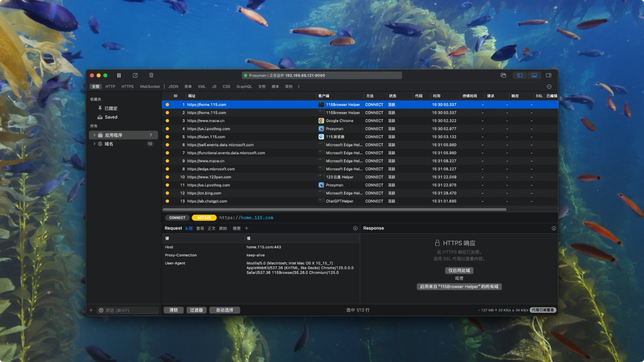The image size is (644, 362).
Task: Click the 代理已被覆盖 status badge
Action: click(543, 310)
